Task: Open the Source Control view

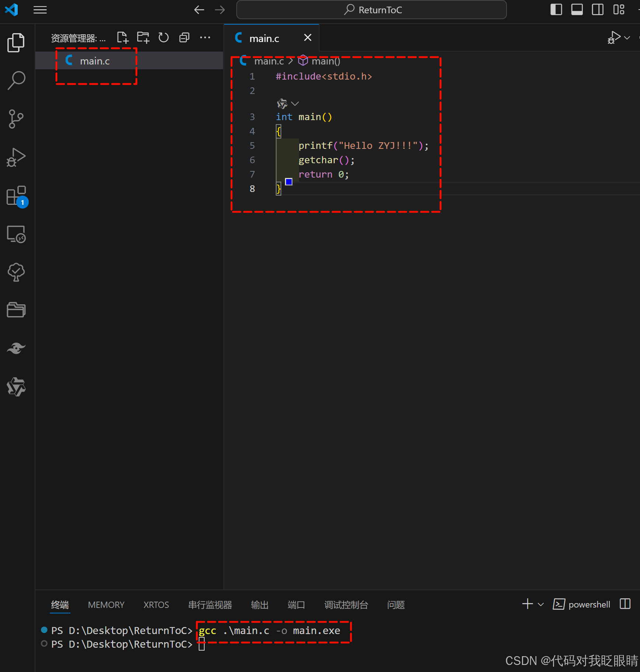Action: [x=16, y=119]
